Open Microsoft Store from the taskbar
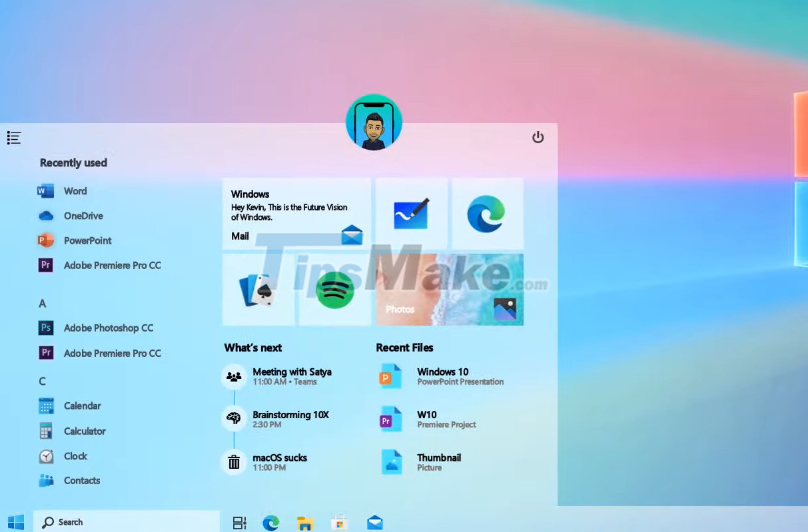 [x=340, y=522]
